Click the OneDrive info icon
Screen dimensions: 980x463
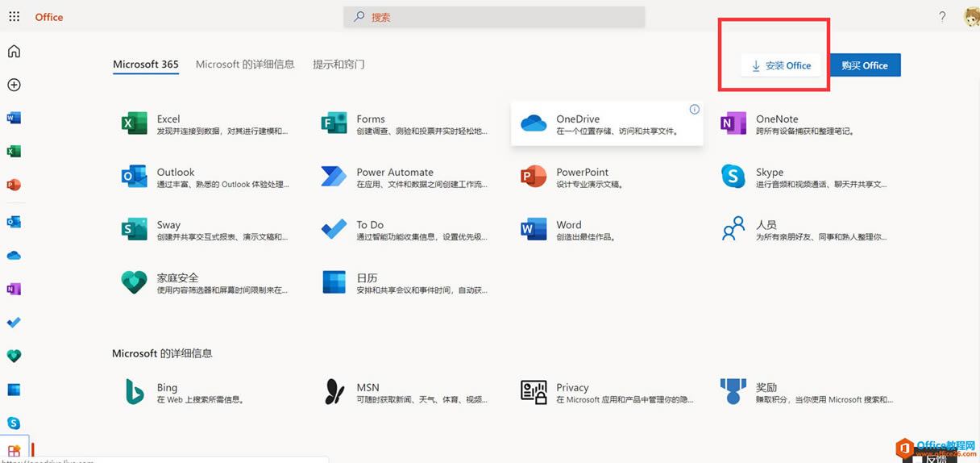pos(694,110)
